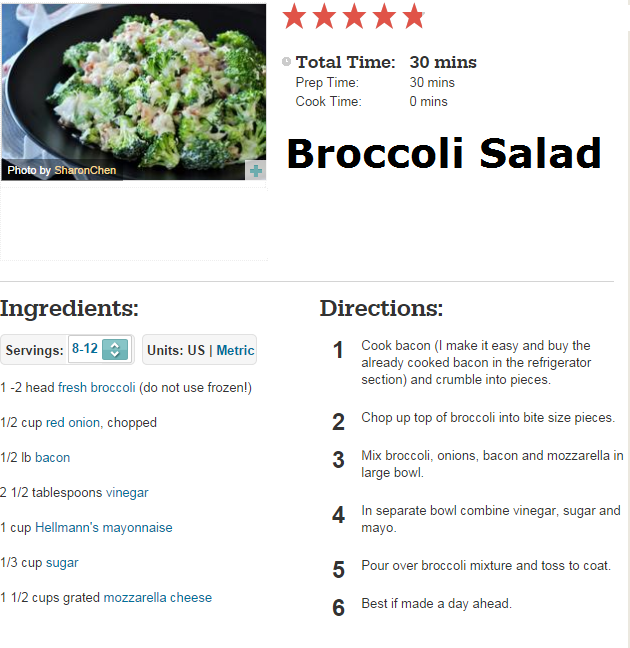Screen dimensions: 630x648
Task: Click the broccoli salad photo thumbnail
Action: click(x=134, y=92)
